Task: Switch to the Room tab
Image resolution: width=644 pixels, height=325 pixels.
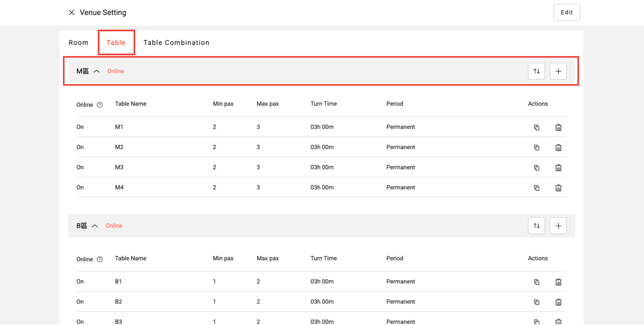Action: 78,43
